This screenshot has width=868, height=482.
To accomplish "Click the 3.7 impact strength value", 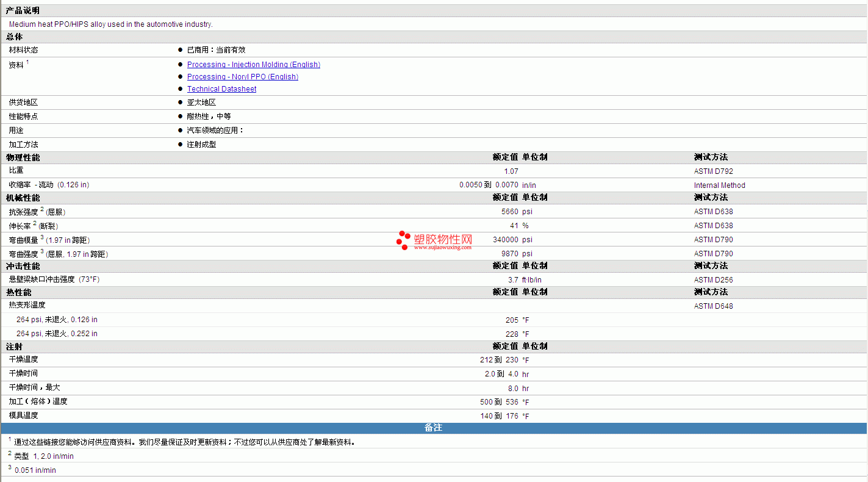I will click(x=514, y=280).
